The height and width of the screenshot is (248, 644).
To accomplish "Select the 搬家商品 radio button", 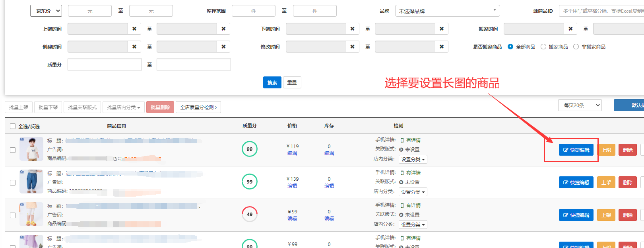I will click(543, 47).
